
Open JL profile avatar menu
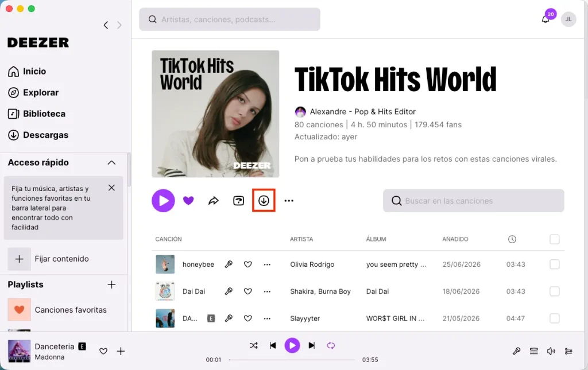coord(568,20)
